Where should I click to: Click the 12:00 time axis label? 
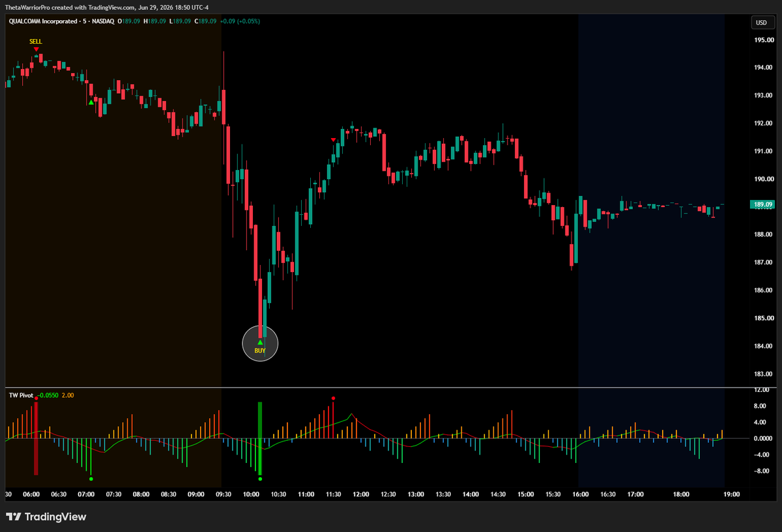(x=360, y=494)
